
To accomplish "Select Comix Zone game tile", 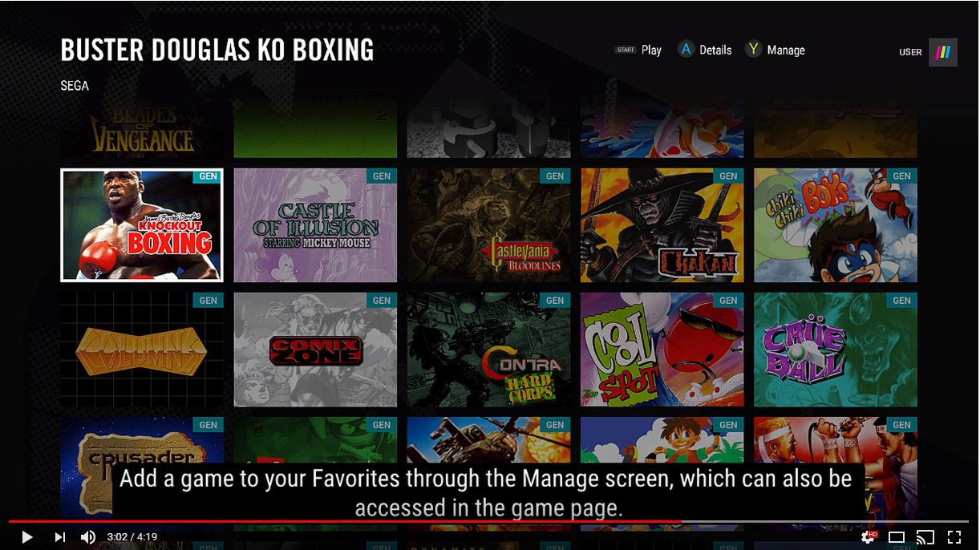I will point(315,350).
